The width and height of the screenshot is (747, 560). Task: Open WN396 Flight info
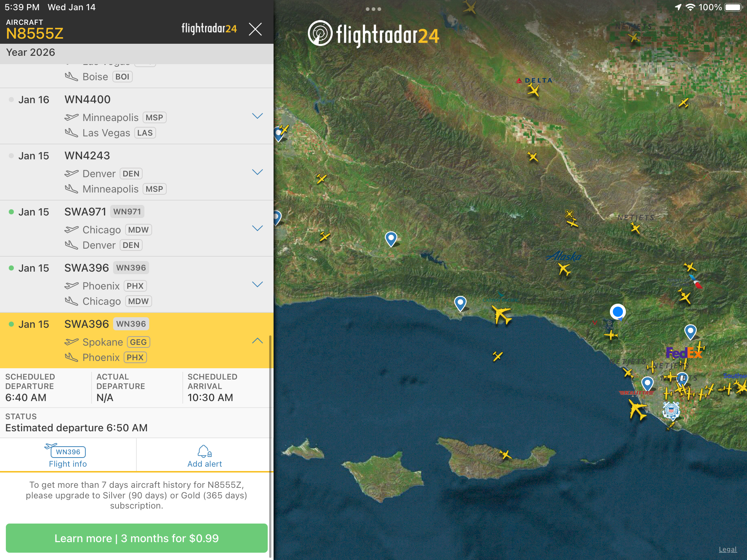[x=68, y=455]
